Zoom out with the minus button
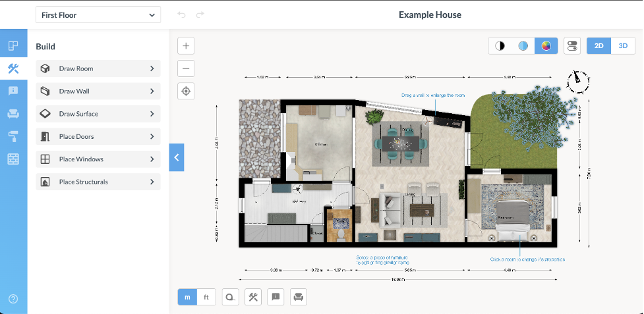Screen dimensions: 644x314 [x=186, y=68]
